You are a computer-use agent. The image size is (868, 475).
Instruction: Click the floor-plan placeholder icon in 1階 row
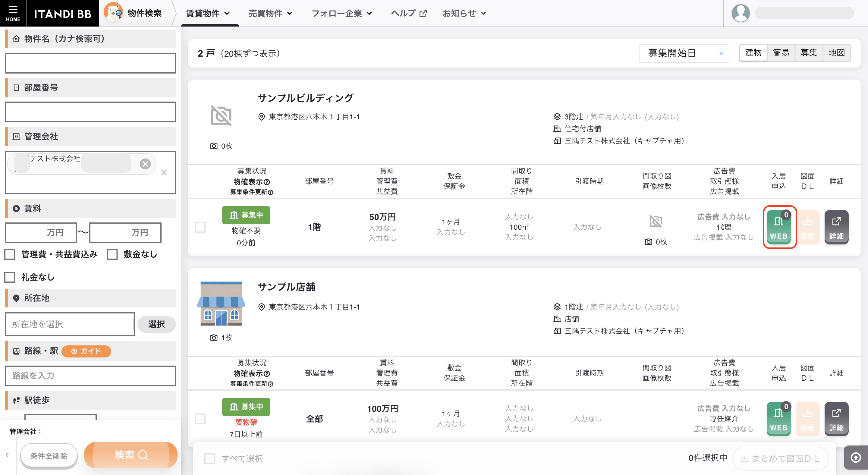coord(656,221)
